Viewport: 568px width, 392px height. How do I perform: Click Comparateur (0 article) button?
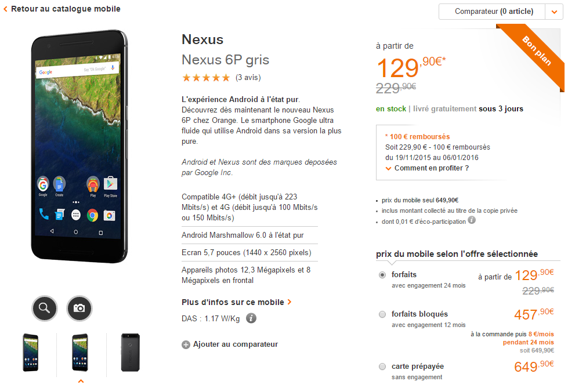(492, 12)
